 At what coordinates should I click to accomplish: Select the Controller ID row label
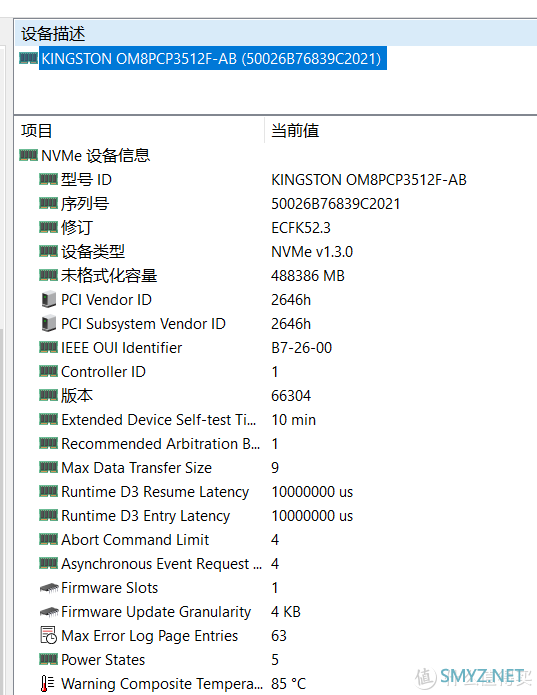tap(103, 372)
